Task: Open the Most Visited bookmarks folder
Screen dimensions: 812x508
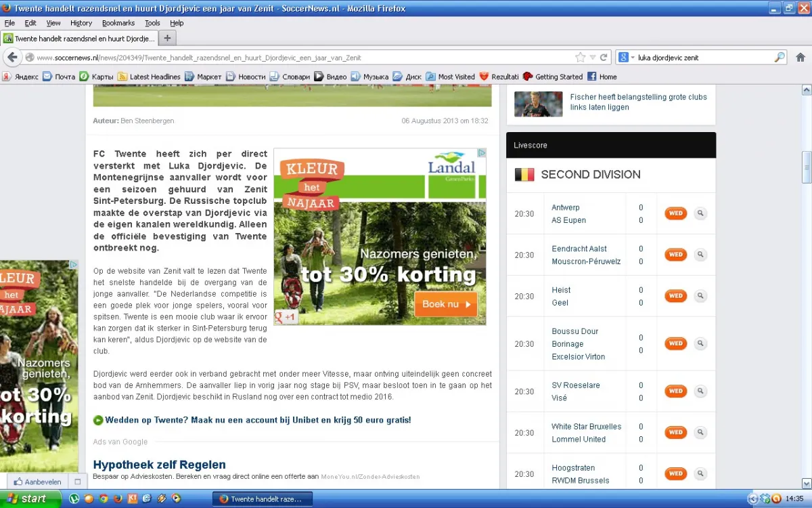Action: pyautogui.click(x=450, y=77)
